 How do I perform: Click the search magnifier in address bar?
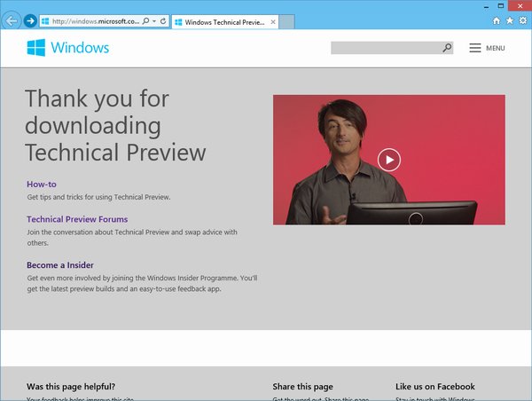point(146,21)
